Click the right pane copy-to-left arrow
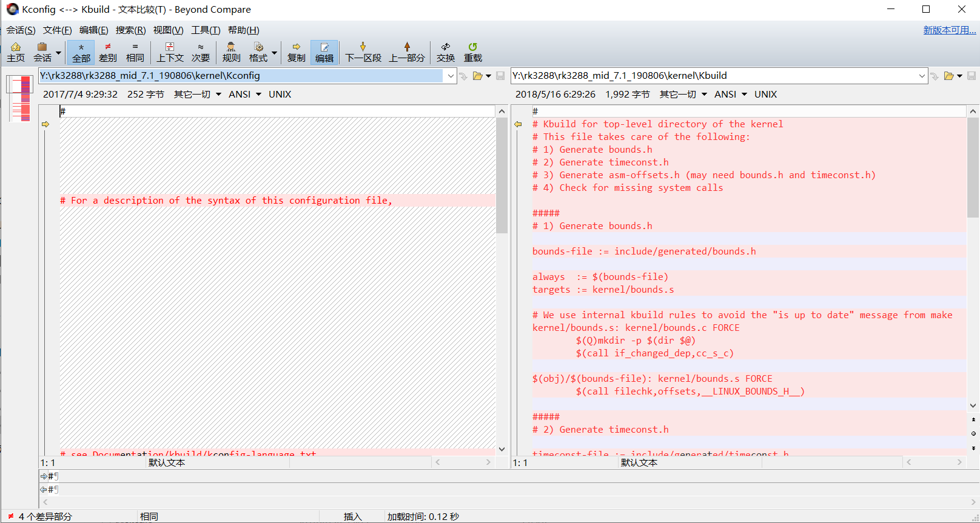Screen dimensions: 980x523 518,124
